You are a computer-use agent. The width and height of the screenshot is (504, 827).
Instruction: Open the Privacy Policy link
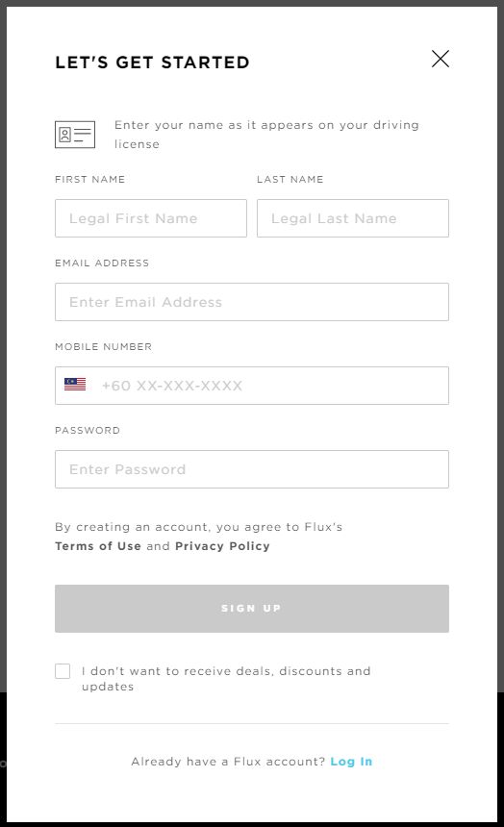[x=222, y=546]
